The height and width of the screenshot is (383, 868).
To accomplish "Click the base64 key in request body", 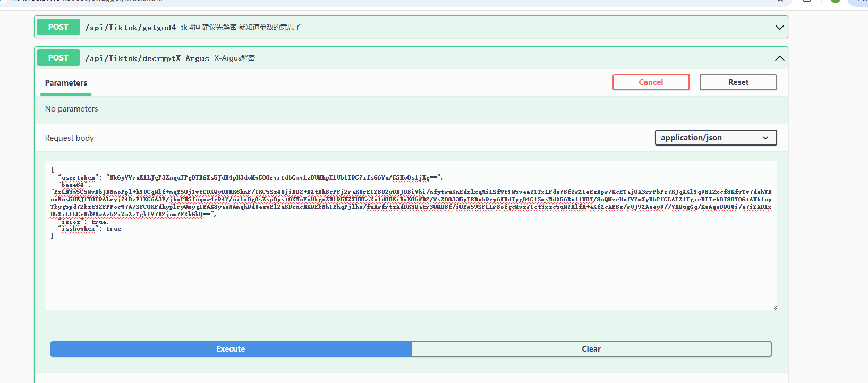I will (x=72, y=185).
